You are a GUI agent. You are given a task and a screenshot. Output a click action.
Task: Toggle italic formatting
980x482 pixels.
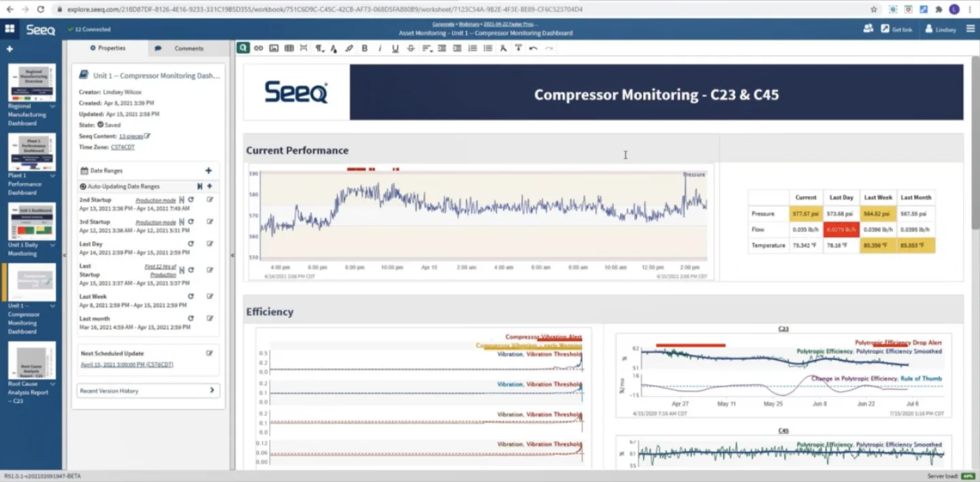(380, 48)
